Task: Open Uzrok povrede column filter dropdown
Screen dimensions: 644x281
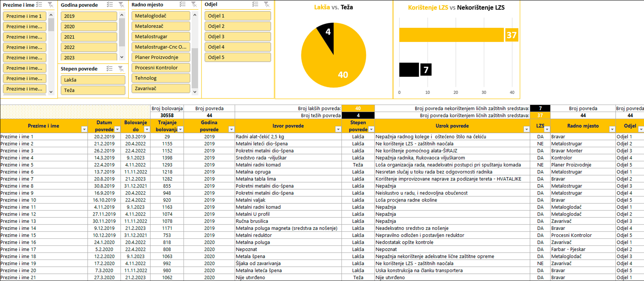Action: (526, 129)
